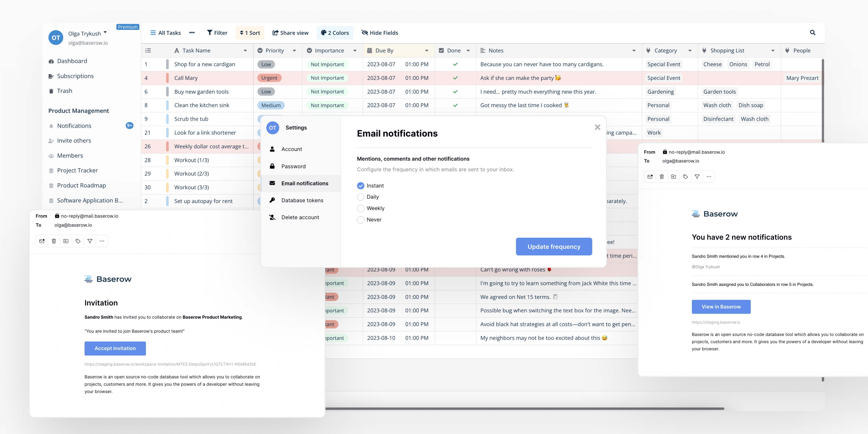This screenshot has height=434, width=868.
Task: Open the Delete account settings tab
Action: (x=300, y=217)
